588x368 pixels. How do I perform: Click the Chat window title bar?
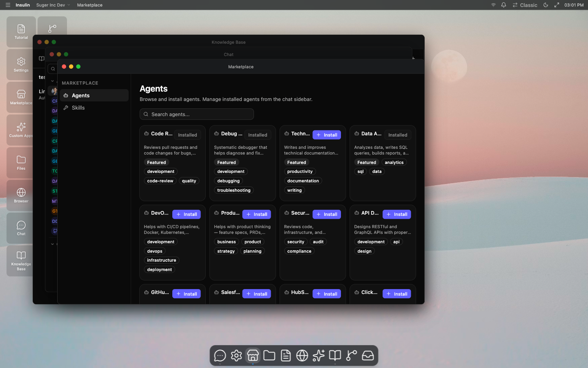point(229,54)
